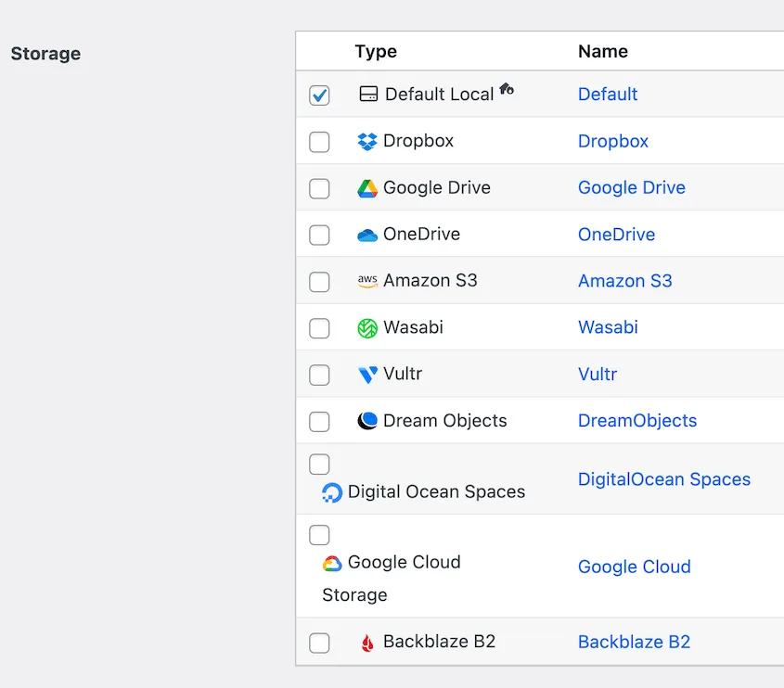Tick the Backblaze B2 storage checkbox
The height and width of the screenshot is (688, 784).
[x=319, y=643]
